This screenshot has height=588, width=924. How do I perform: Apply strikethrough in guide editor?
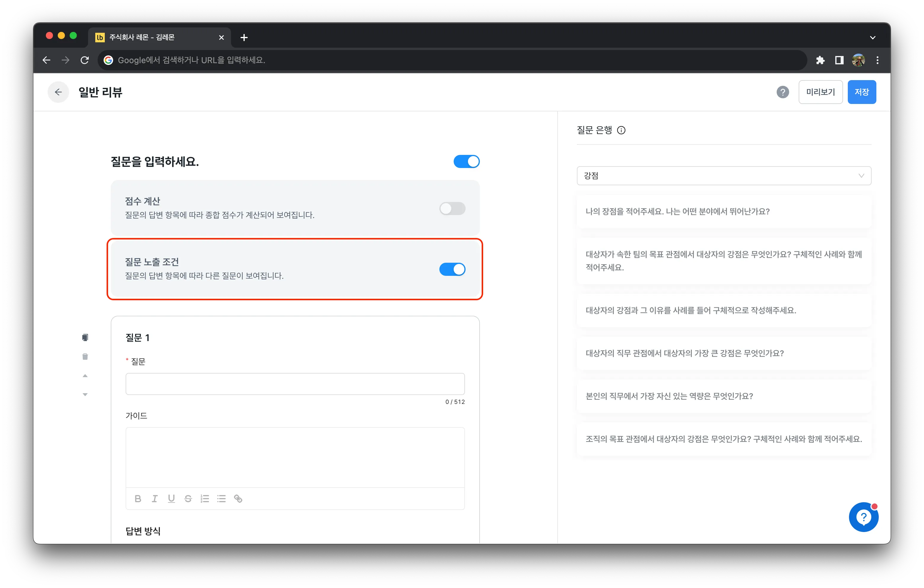tap(188, 499)
